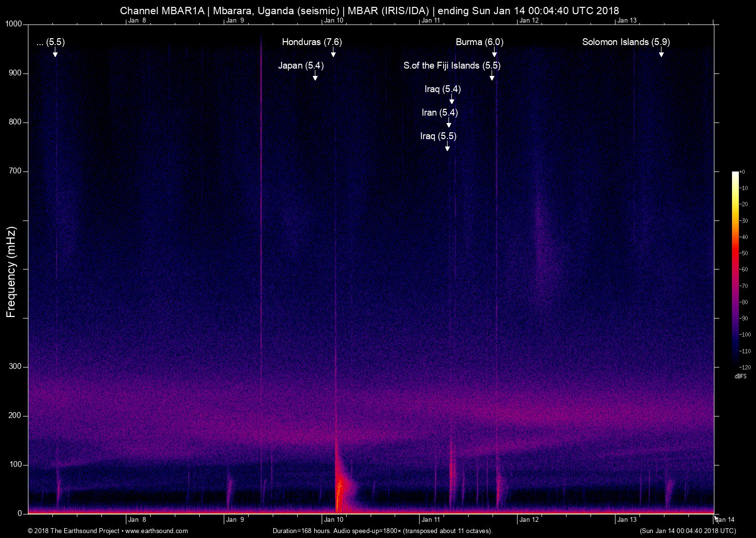Click the arrow below S.of the Fiji Islands
Viewport: 756px width, 538px height.
click(x=492, y=76)
